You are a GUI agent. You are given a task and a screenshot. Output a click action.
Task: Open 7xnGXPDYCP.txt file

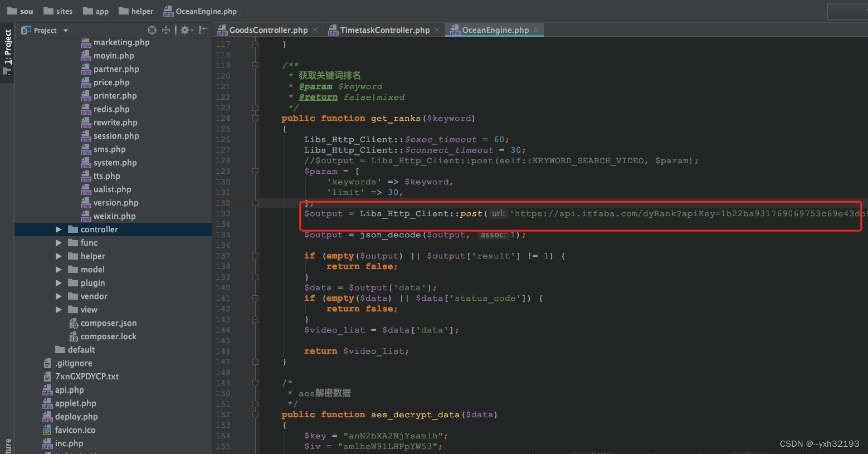point(81,377)
